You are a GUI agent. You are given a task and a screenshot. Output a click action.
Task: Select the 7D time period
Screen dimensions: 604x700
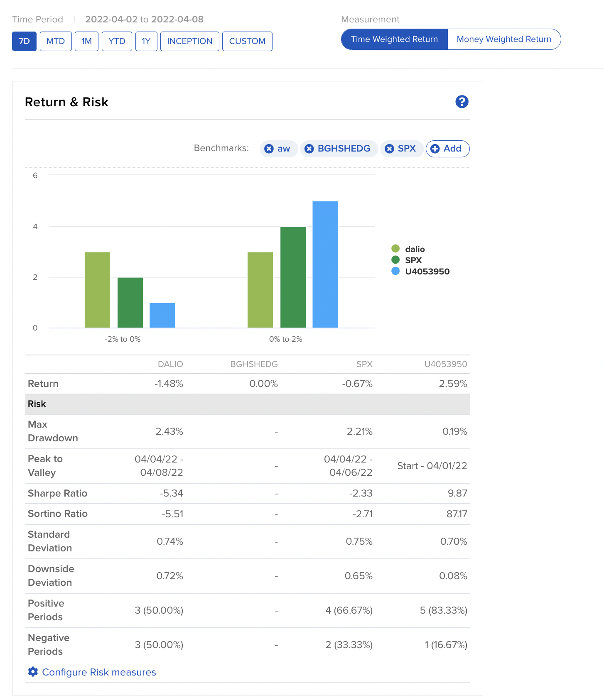[x=24, y=42]
